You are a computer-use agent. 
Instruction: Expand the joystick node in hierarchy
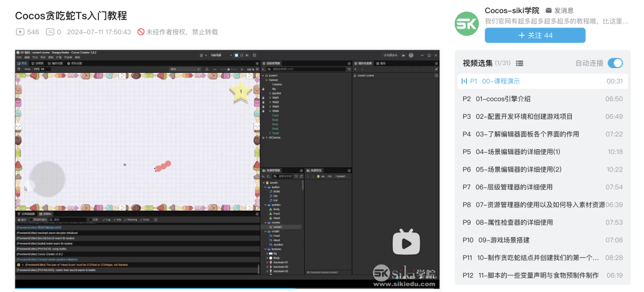coord(270,93)
